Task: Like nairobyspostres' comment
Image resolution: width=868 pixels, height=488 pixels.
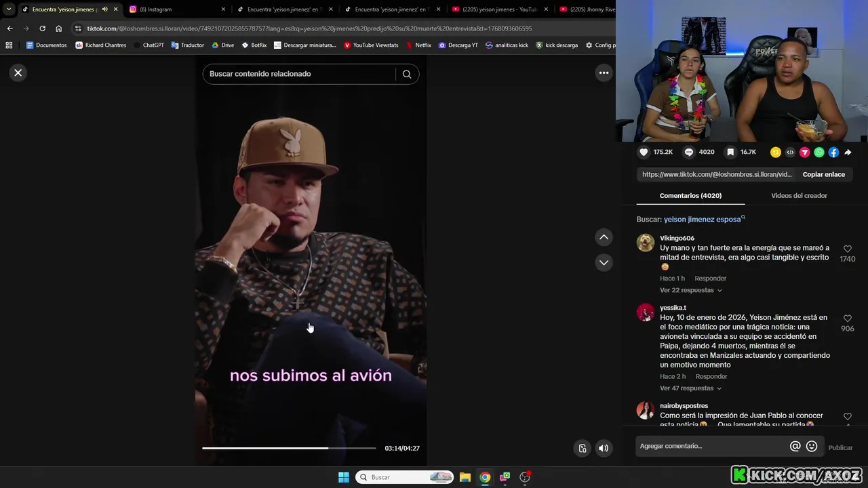Action: [x=847, y=416]
